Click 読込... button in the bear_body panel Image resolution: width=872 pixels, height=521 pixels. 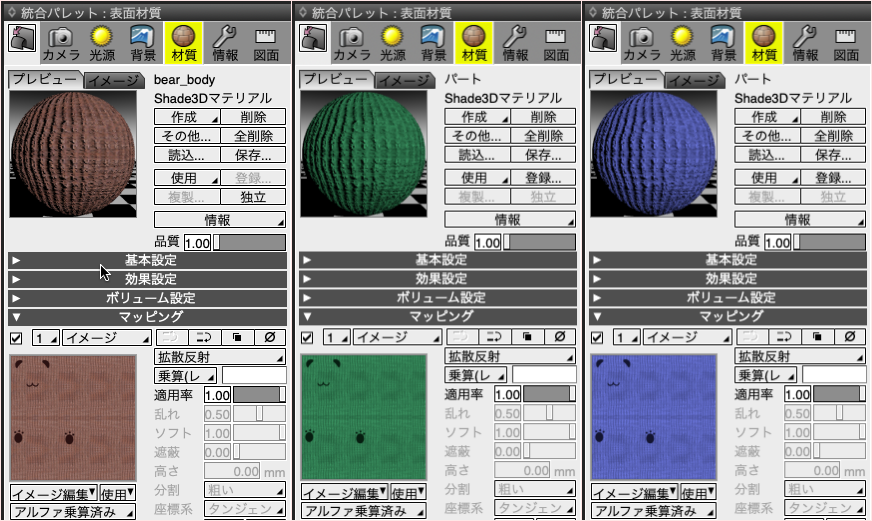pos(187,155)
